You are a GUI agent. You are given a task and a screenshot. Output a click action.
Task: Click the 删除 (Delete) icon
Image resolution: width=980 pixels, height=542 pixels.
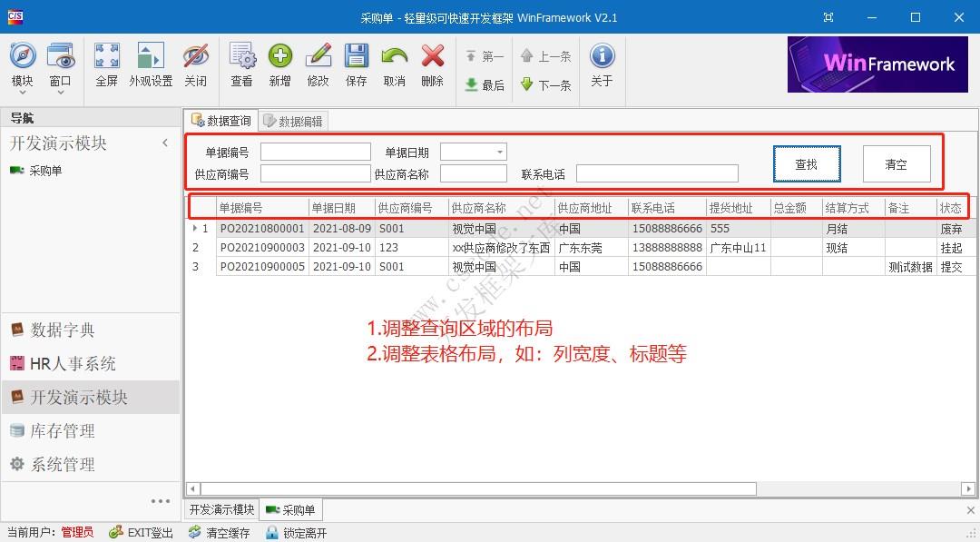tap(432, 64)
